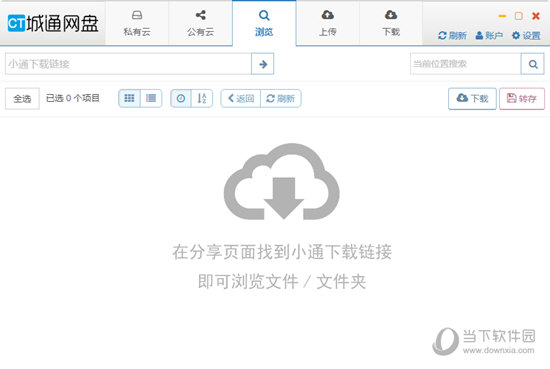550x369 pixels.
Task: Switch to the 浏览 browse tab
Action: coord(264,23)
